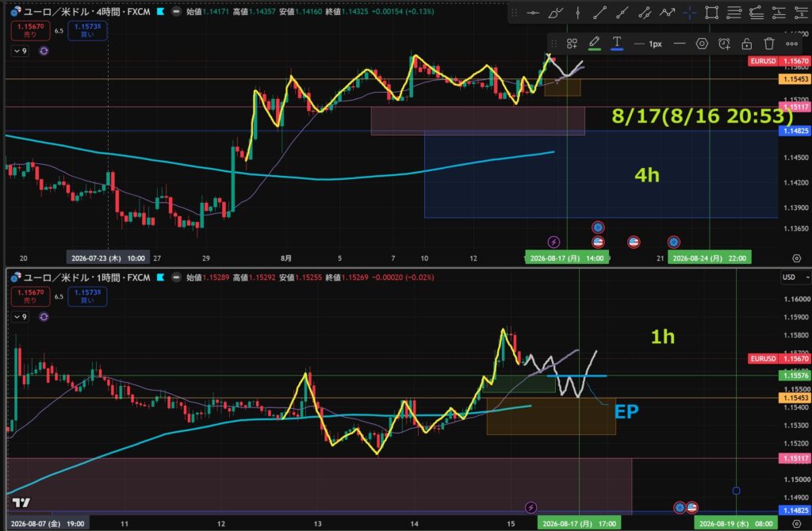Add an alert with the clock icon
The image size is (812, 531).
pos(724,44)
